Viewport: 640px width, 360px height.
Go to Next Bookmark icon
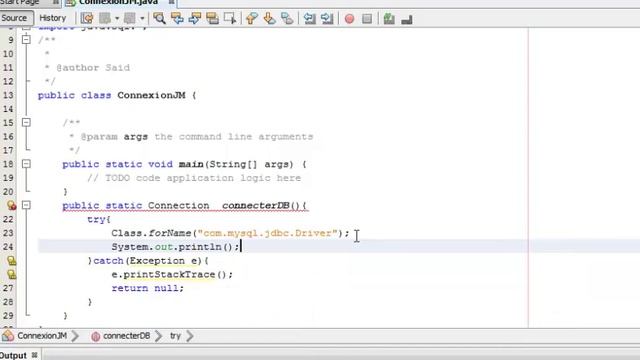click(269, 18)
